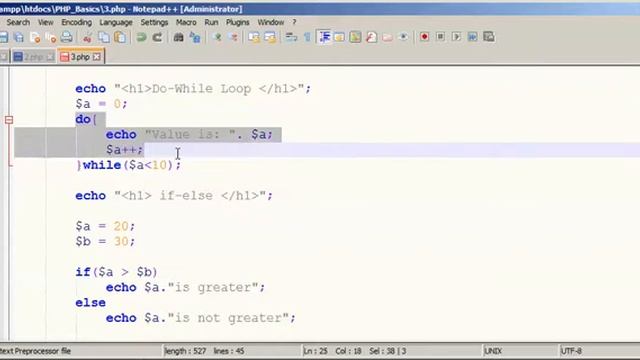Click the Close file toolbar icon
Image resolution: width=640 pixels, height=360 pixels.
pos(35,38)
